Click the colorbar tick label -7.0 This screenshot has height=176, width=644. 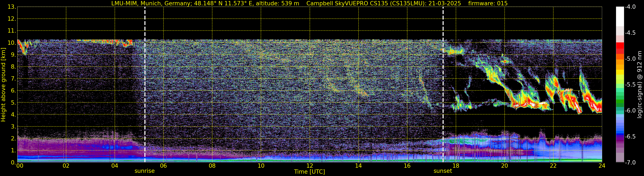630,162
